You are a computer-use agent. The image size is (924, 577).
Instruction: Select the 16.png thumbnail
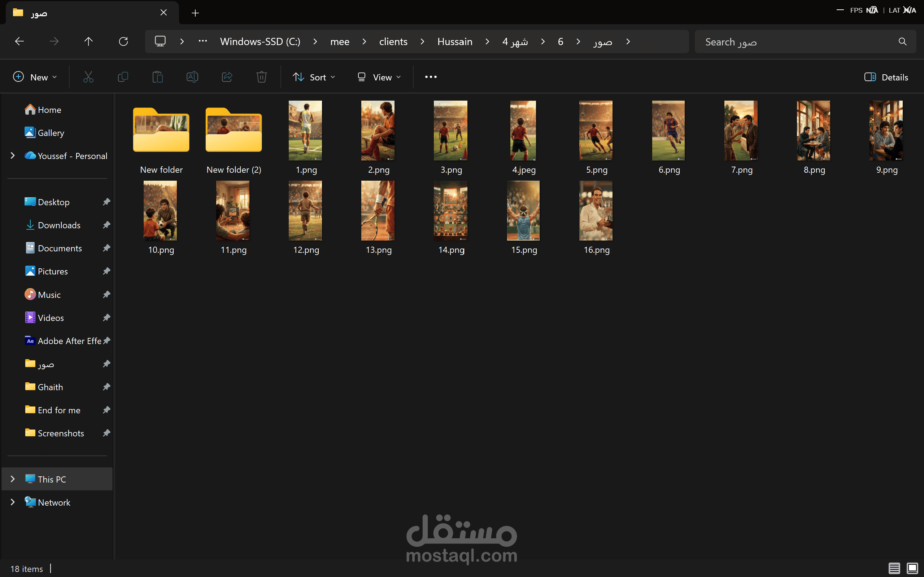pyautogui.click(x=596, y=218)
